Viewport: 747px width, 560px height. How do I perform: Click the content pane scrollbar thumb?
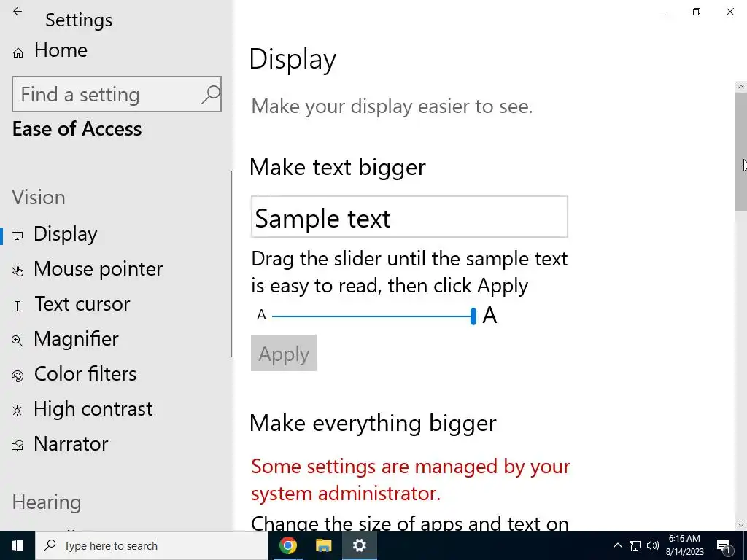pyautogui.click(x=741, y=152)
